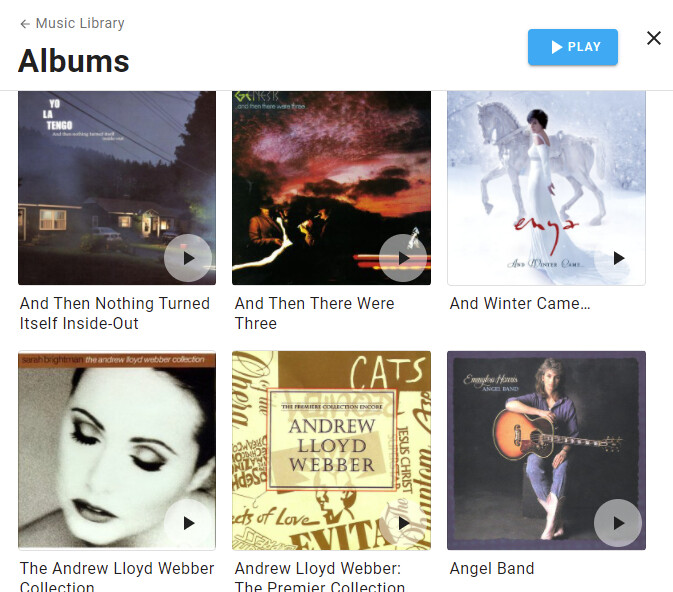Play the And Then There Were Three album

[x=403, y=258]
